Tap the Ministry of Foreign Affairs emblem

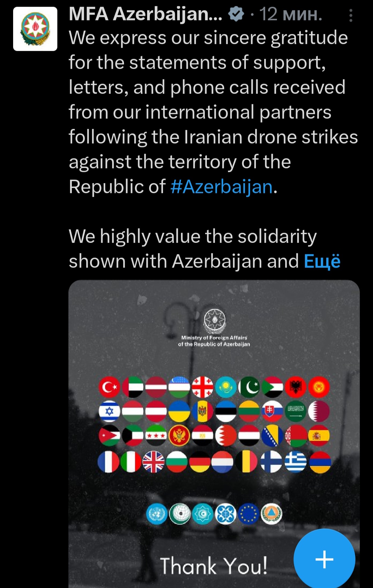pos(214,320)
